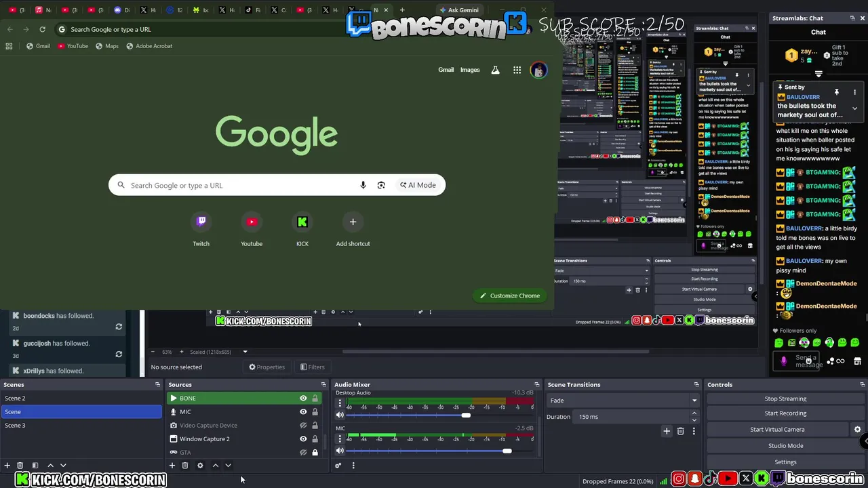Image resolution: width=868 pixels, height=488 pixels.
Task: Open preview scaling dropdown arrow
Action: [245, 352]
